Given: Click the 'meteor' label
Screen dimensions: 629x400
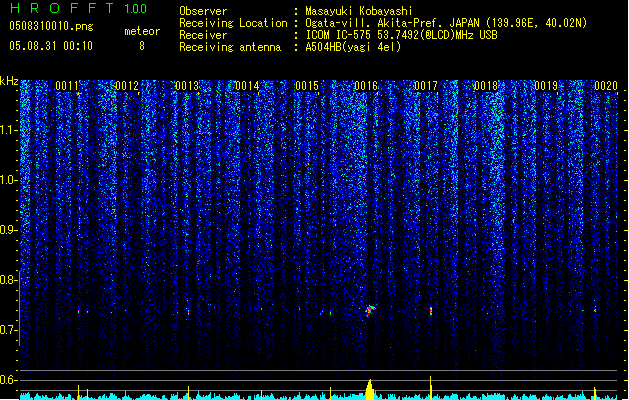Looking at the screenshot, I should [142, 31].
